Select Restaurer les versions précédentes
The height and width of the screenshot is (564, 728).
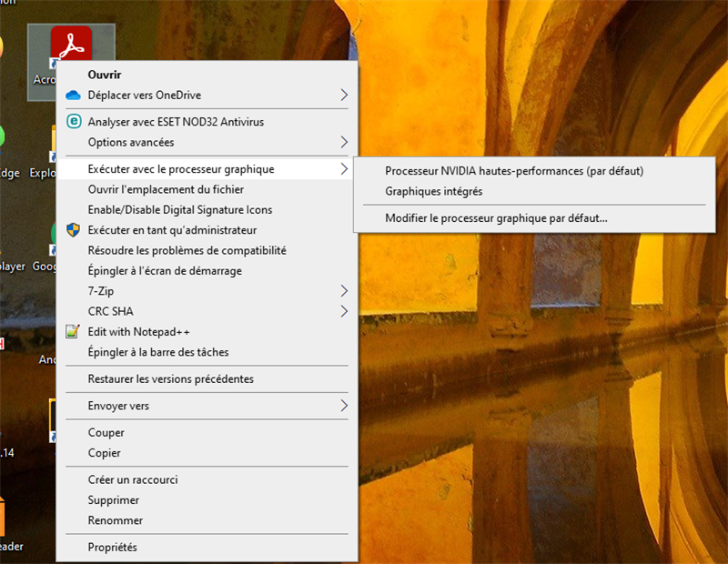click(170, 378)
